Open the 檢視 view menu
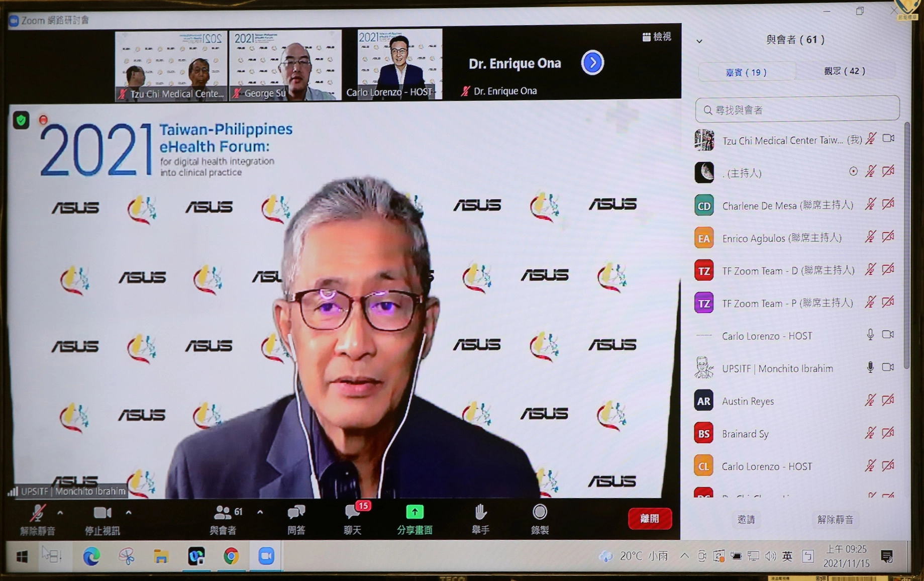This screenshot has width=924, height=581. (657, 37)
